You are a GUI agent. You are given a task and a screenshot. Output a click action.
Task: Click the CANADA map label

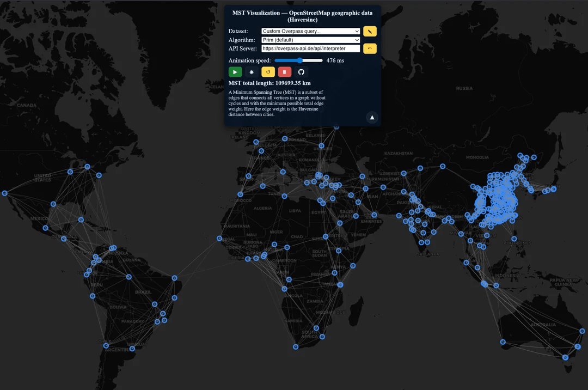[x=27, y=105]
